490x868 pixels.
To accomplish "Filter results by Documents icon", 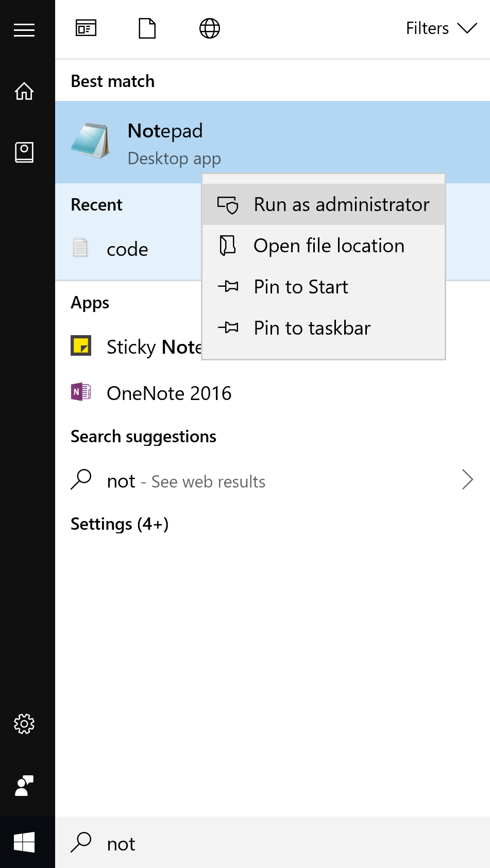I will click(x=147, y=28).
